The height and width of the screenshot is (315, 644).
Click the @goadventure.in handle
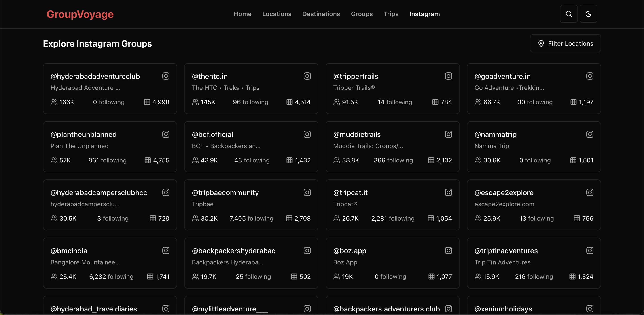point(502,76)
